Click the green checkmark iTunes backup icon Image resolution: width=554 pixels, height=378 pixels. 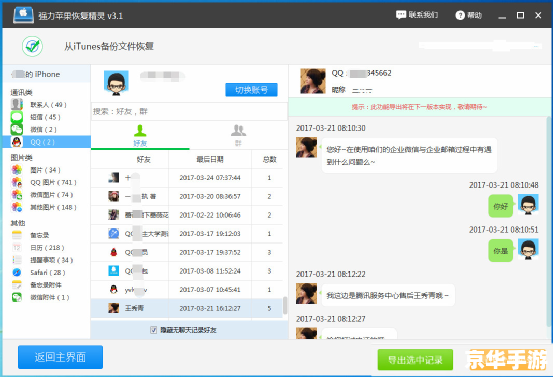[x=33, y=46]
